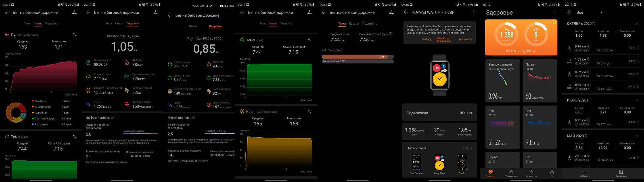Image resolution: width=644 pixels, height=182 pixels.
Task: Collapse the ИЮНЬ 2020 Г. section
Action: 637,100
